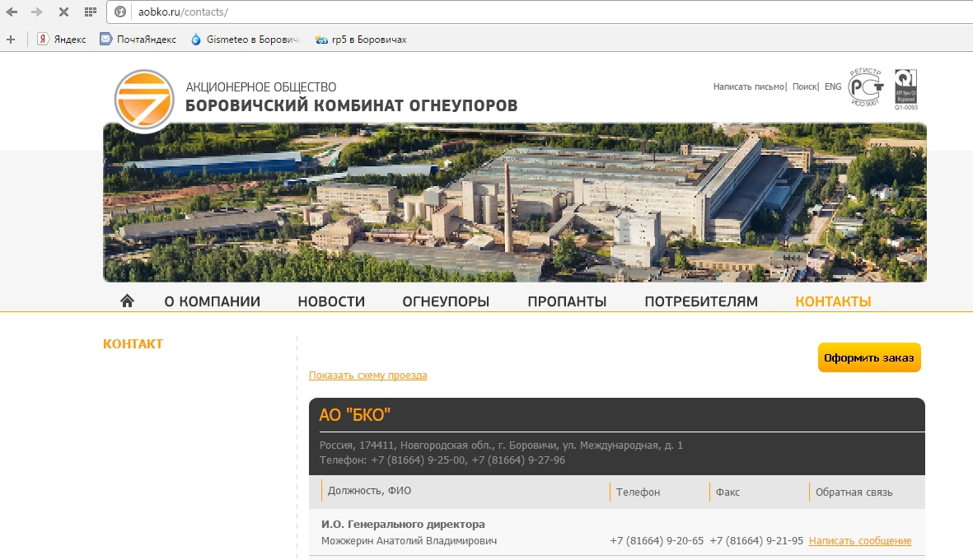Open the Поиск link
Viewport: 973px width, 560px height.
[804, 86]
